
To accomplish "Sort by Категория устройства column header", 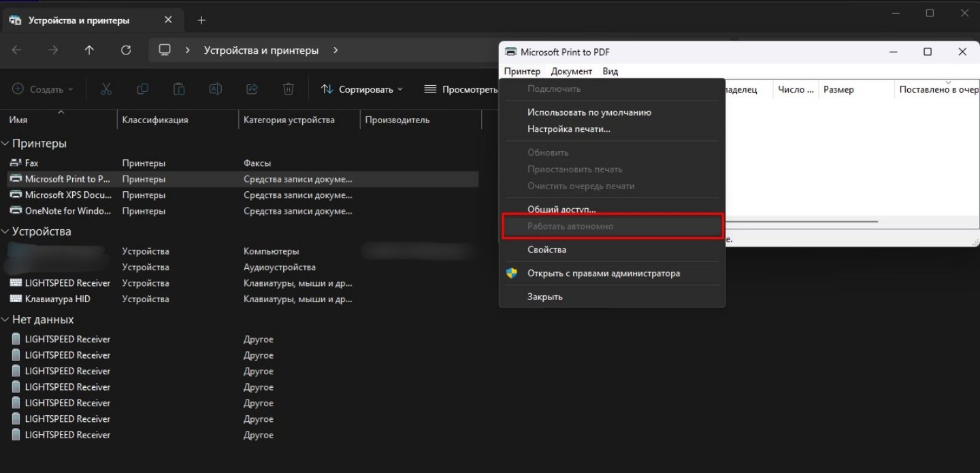I will click(x=299, y=120).
